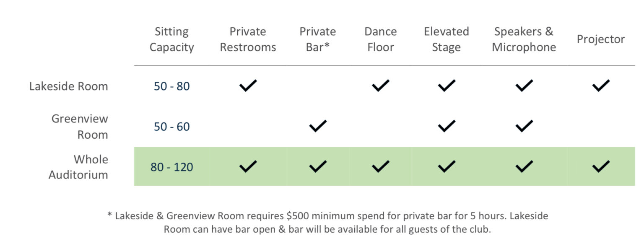Click Lakeside Room Speakers & Microphone checkmark
The image size is (644, 249).
point(524,86)
